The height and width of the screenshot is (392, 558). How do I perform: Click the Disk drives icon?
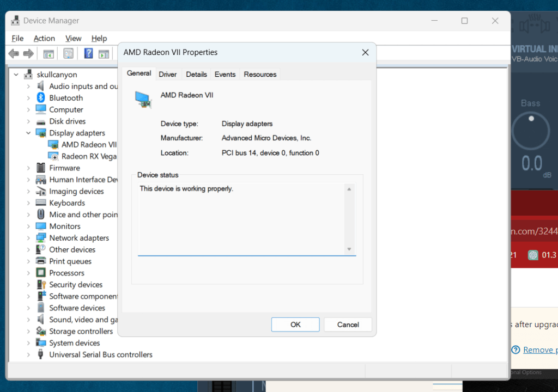41,122
